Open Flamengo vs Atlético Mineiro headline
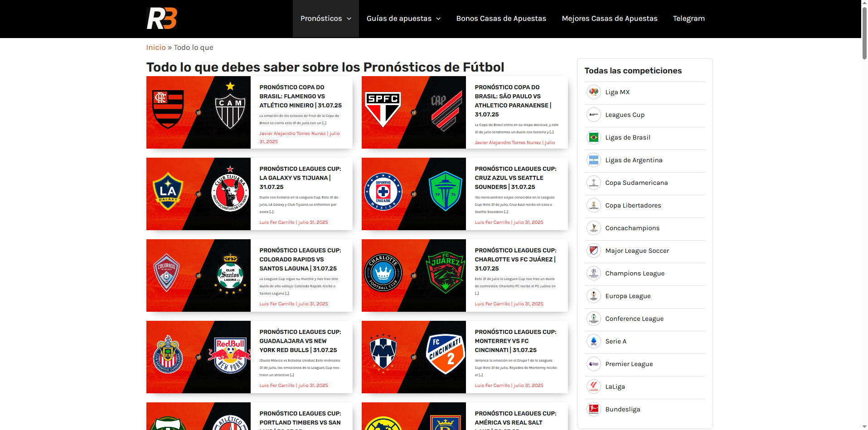 301,96
